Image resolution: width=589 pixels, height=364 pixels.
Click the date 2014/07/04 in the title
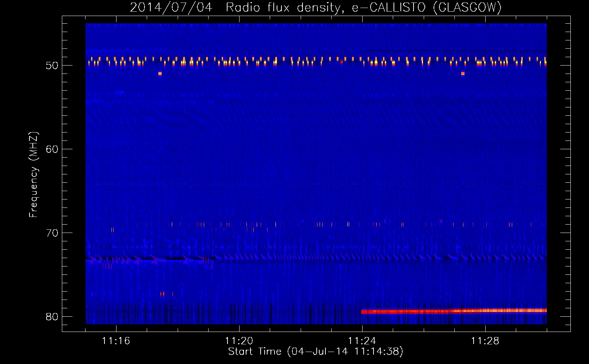(x=171, y=7)
